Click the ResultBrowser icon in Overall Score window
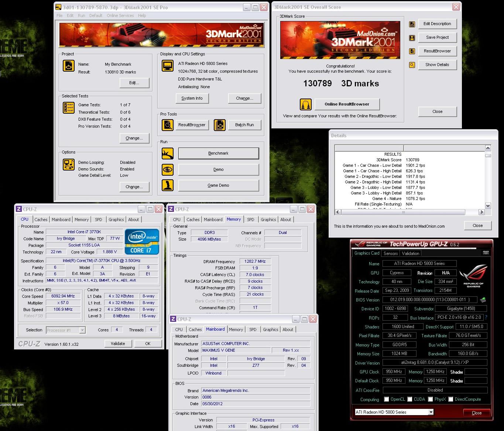 tap(412, 51)
